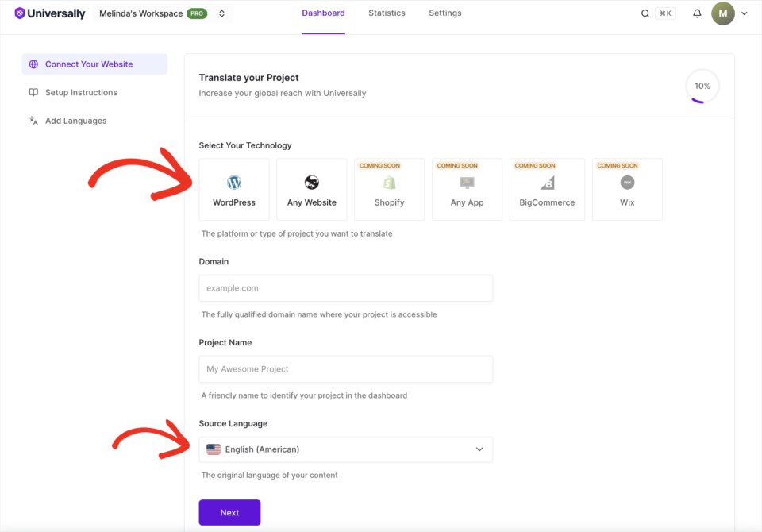Click the American flag icon
762x532 pixels.
coord(214,449)
